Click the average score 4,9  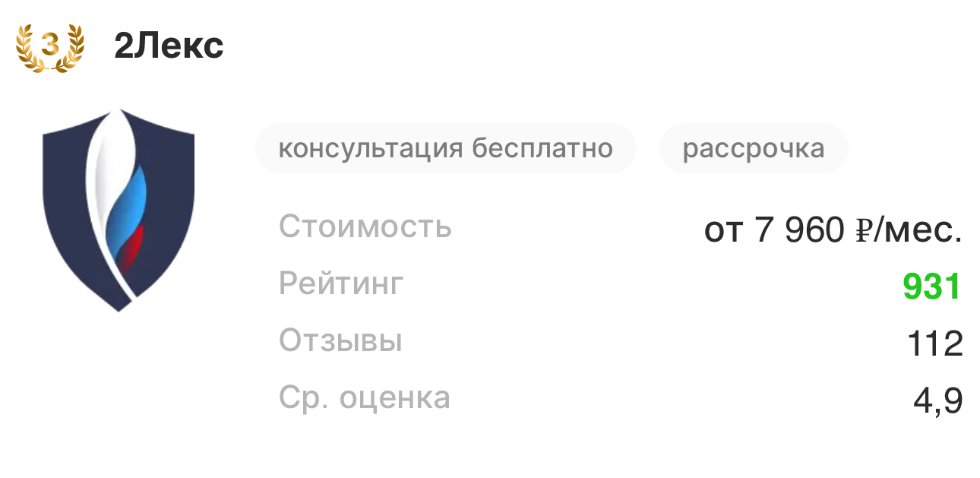tap(937, 400)
